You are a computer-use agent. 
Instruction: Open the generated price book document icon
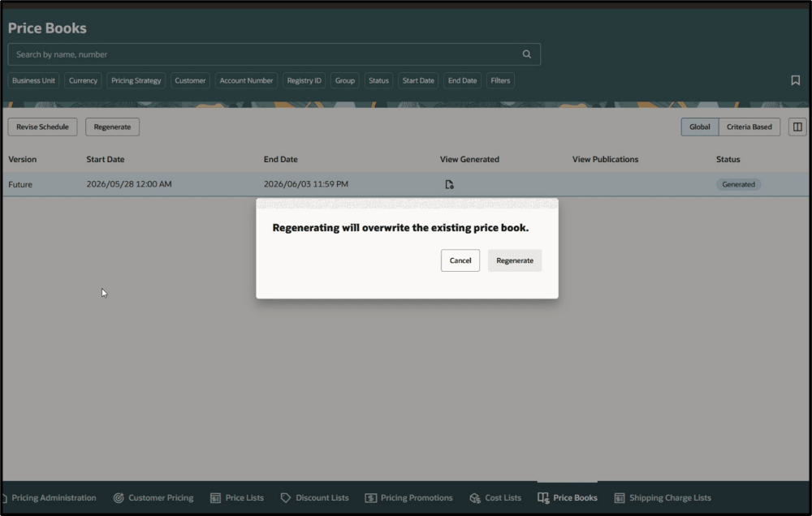coord(449,184)
